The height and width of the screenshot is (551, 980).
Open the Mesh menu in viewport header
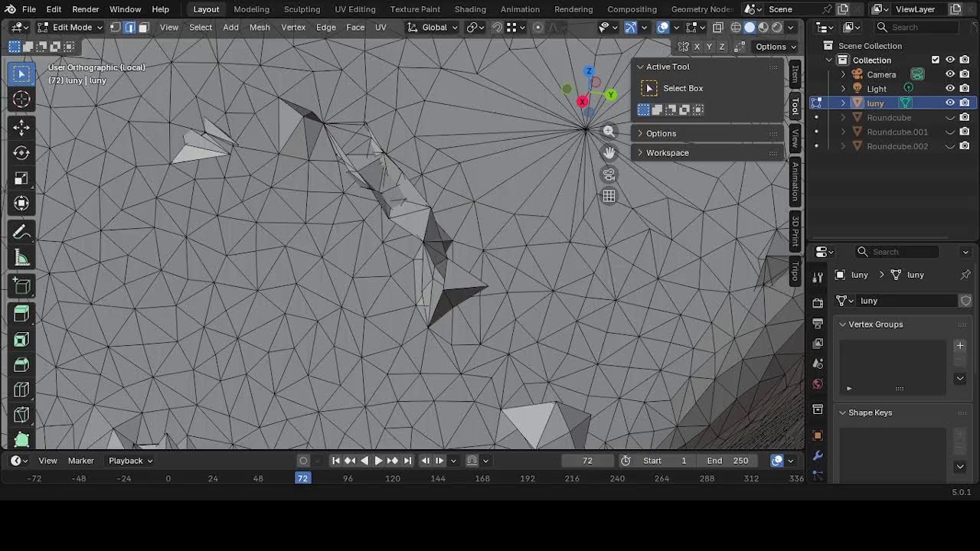pos(260,27)
